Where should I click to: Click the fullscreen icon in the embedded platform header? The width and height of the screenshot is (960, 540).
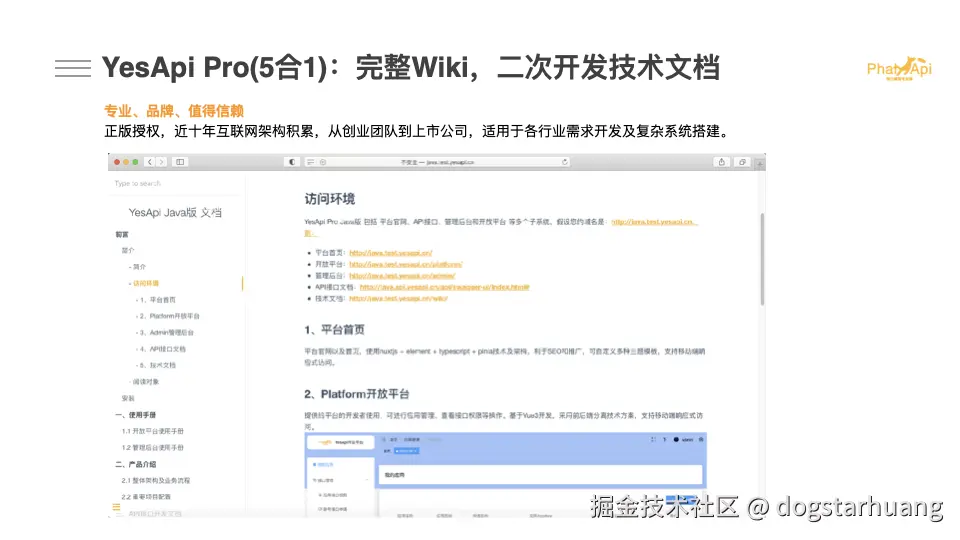coord(653,440)
